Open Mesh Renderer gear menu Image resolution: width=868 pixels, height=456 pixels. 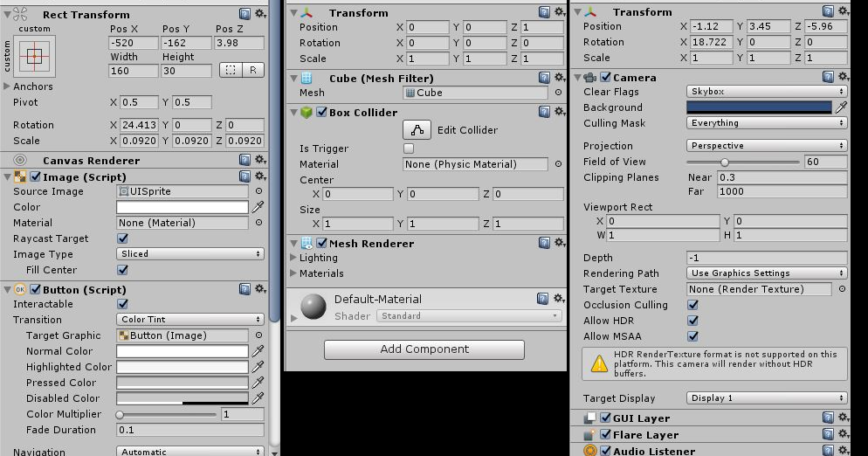point(560,242)
